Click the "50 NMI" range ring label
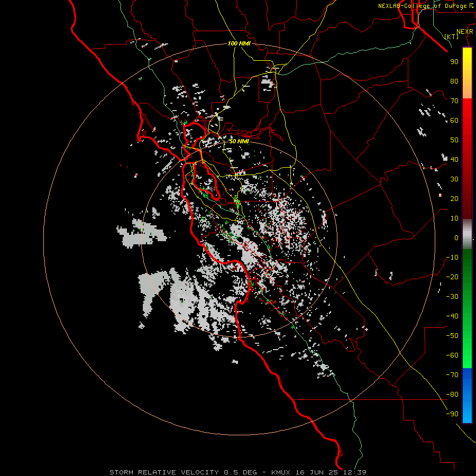The height and width of the screenshot is (476, 476). [239, 141]
